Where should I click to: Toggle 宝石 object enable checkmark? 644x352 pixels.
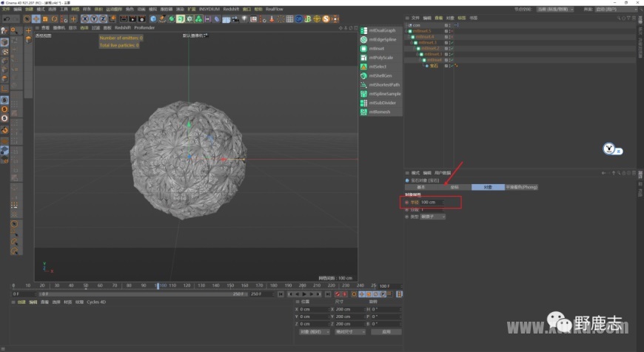pyautogui.click(x=452, y=66)
